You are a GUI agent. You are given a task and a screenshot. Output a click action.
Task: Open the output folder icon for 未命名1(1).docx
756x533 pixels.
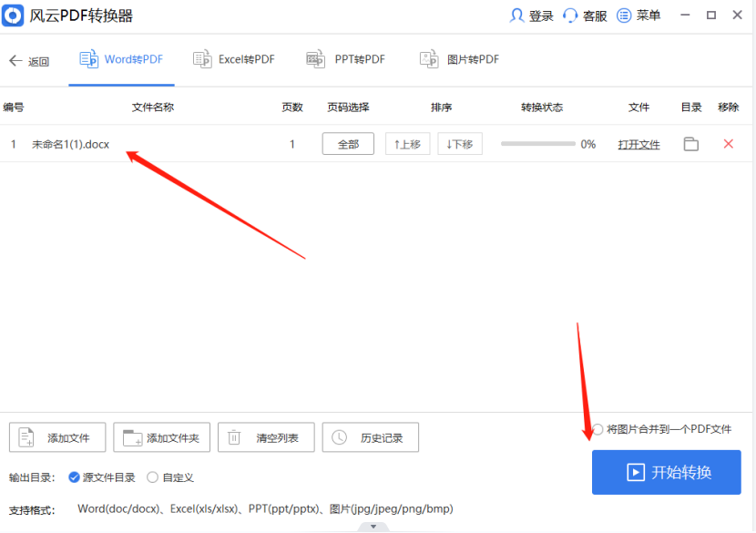click(691, 144)
